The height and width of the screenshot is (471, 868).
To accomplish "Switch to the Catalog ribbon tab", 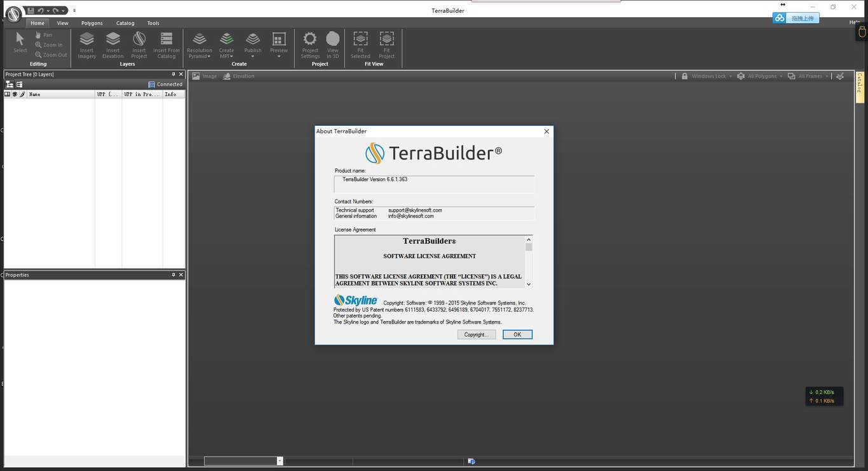I will pyautogui.click(x=125, y=23).
